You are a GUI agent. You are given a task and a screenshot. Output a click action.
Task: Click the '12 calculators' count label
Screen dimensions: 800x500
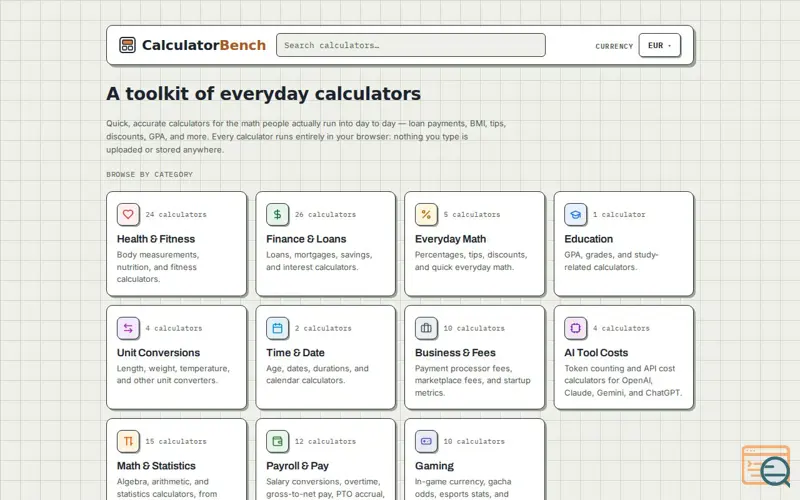pyautogui.click(x=326, y=441)
